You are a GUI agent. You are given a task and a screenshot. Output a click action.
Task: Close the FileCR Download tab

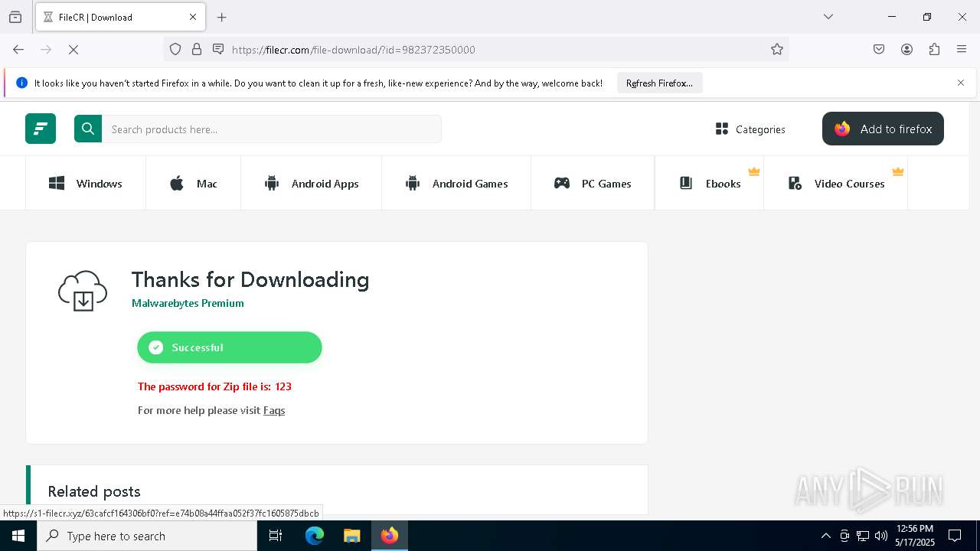pyautogui.click(x=193, y=17)
